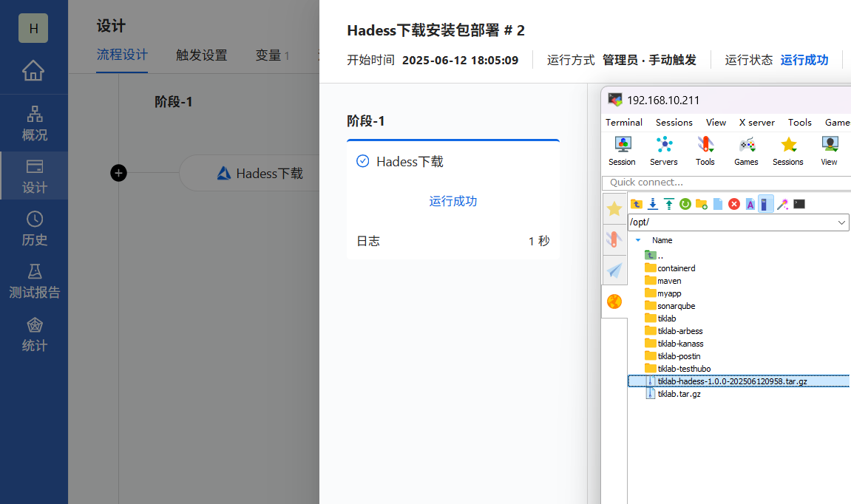Open the View menu in menu bar

tap(716, 123)
